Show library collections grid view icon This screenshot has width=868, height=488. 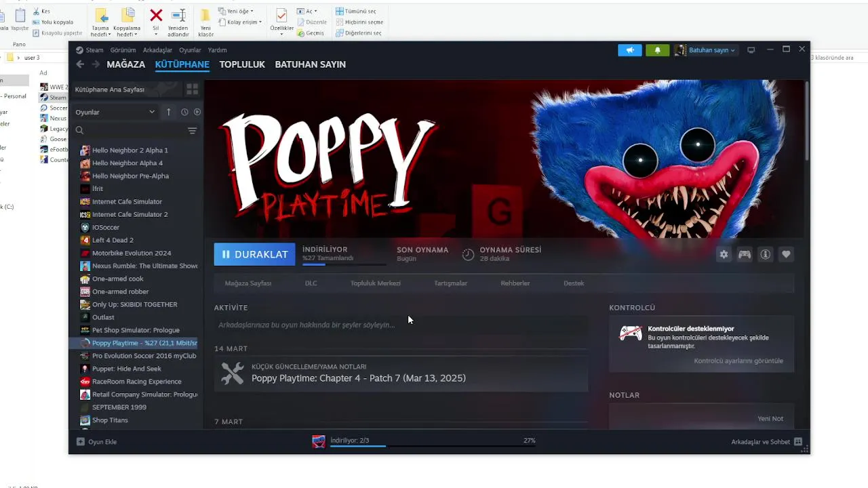click(x=193, y=89)
